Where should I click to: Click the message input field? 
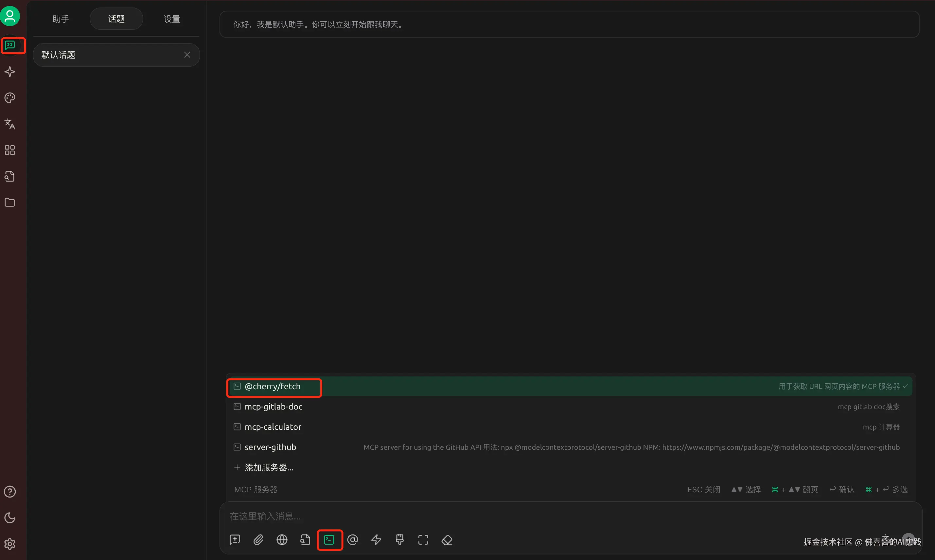(528, 516)
